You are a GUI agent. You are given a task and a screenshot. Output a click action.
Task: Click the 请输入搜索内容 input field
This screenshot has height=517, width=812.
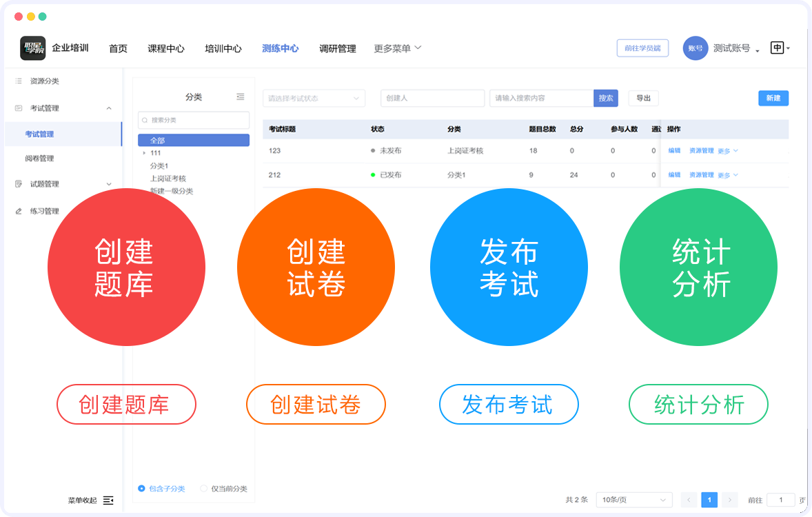[x=538, y=98]
